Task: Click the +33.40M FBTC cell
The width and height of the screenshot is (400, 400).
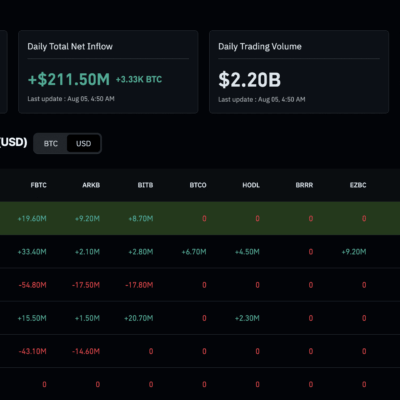Action: (32, 252)
